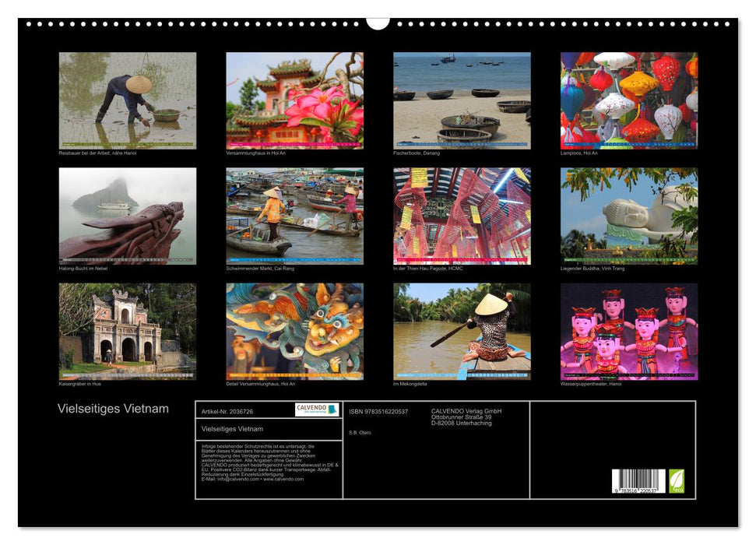Click the Artikel-Nr. 2036726 label

227,412
